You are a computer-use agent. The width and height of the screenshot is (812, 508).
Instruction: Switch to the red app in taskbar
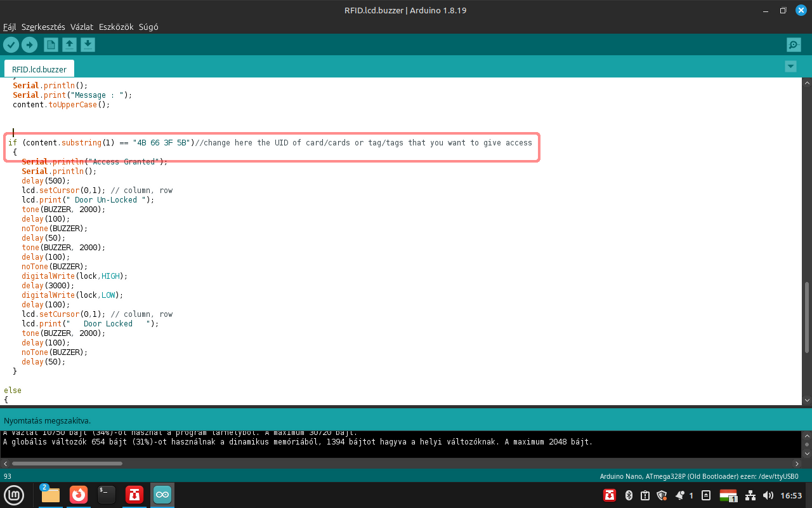click(x=134, y=495)
